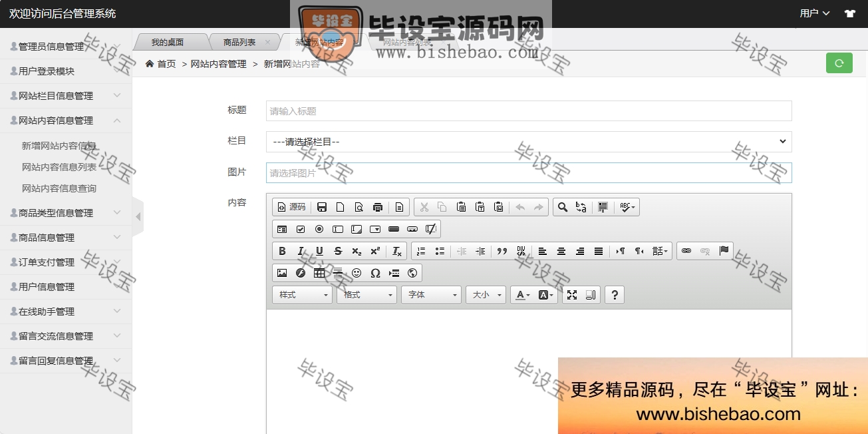The image size is (868, 434).
Task: Click the Select All icon
Action: [603, 207]
